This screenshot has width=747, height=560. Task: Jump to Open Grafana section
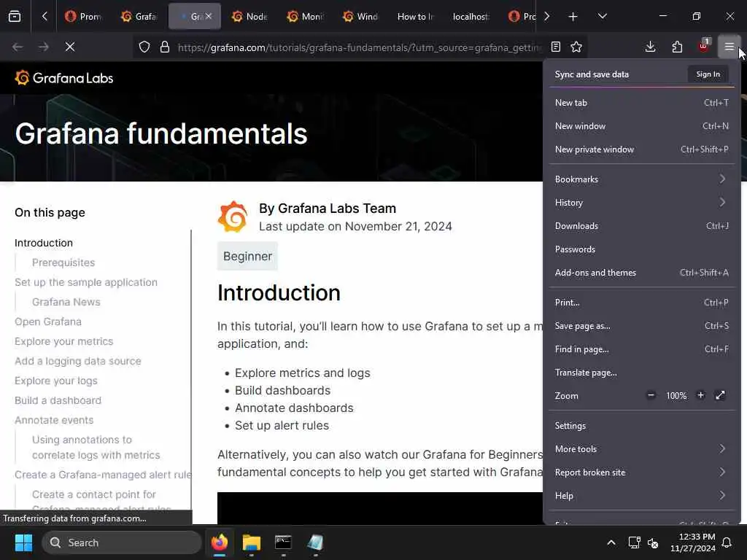click(x=47, y=322)
